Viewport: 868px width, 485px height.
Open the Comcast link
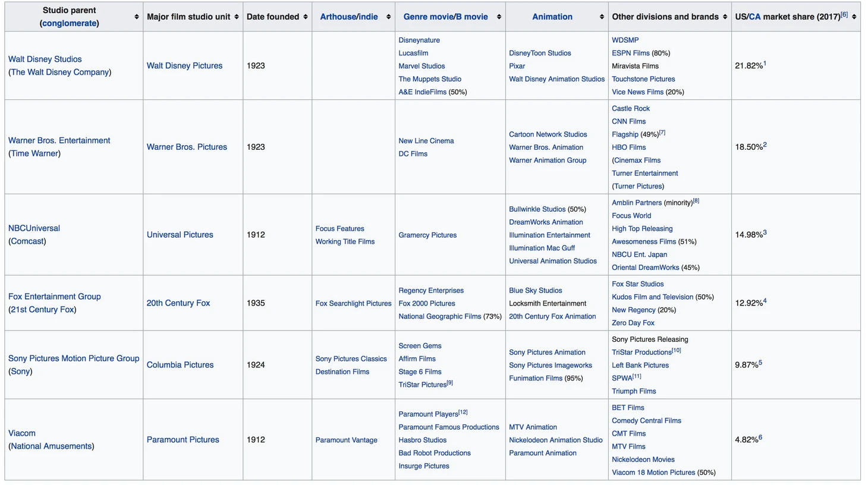click(x=27, y=241)
